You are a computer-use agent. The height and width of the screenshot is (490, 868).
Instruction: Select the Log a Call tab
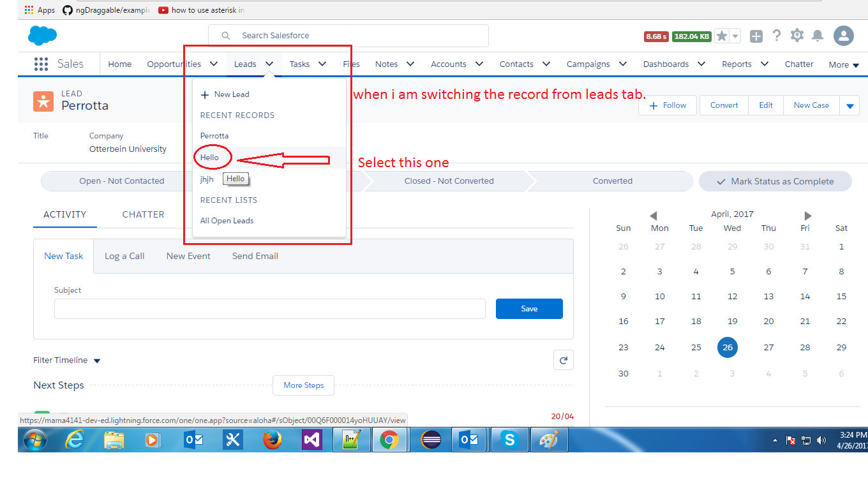[124, 256]
